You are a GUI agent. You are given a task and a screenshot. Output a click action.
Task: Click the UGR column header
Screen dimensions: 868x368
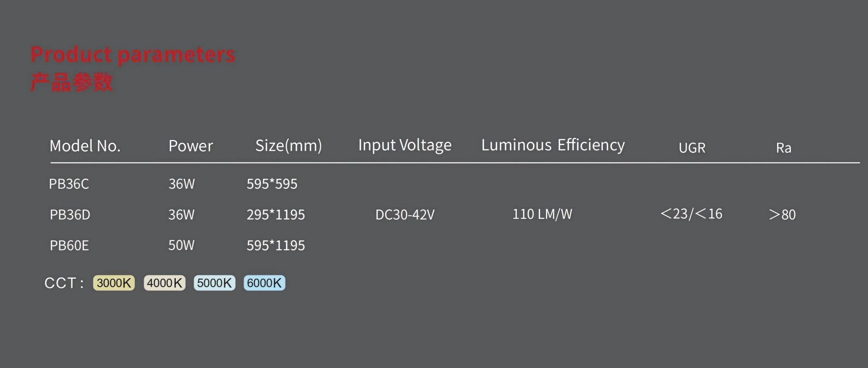[692, 147]
